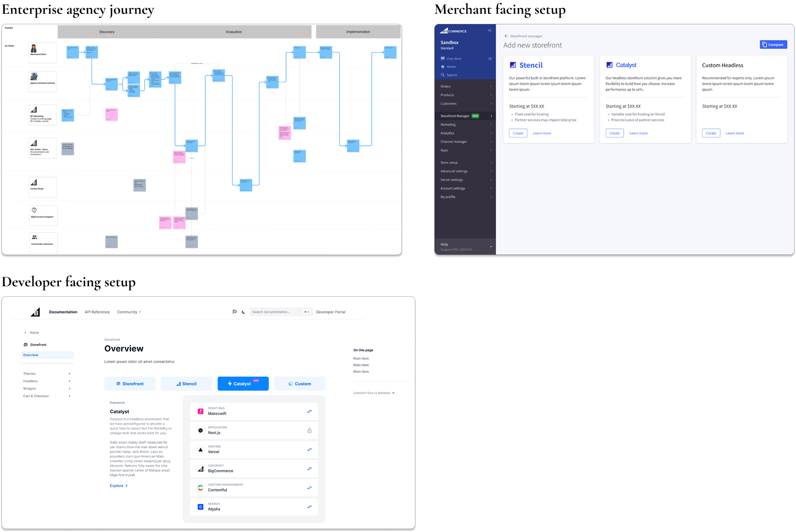Swap the Algolia search option

[309, 507]
